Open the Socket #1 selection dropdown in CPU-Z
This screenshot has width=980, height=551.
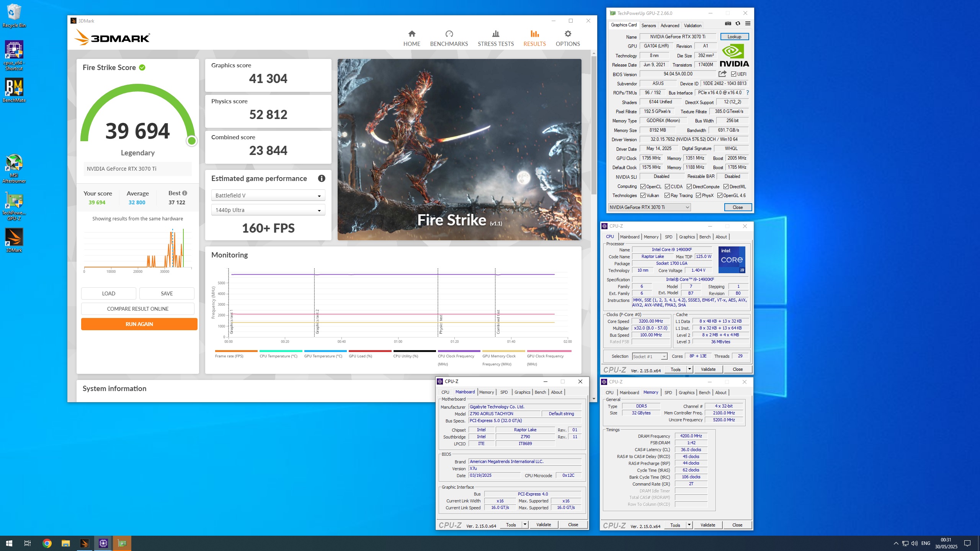pyautogui.click(x=650, y=356)
